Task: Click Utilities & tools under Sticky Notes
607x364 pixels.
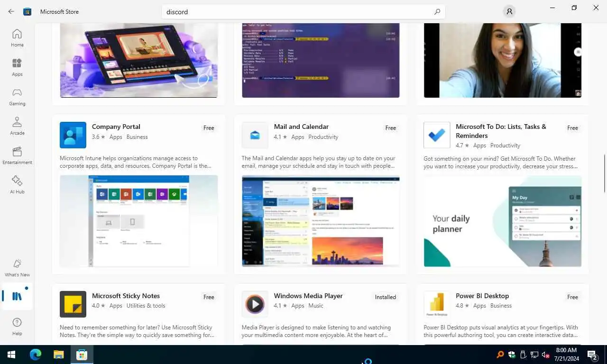Action: (x=146, y=306)
